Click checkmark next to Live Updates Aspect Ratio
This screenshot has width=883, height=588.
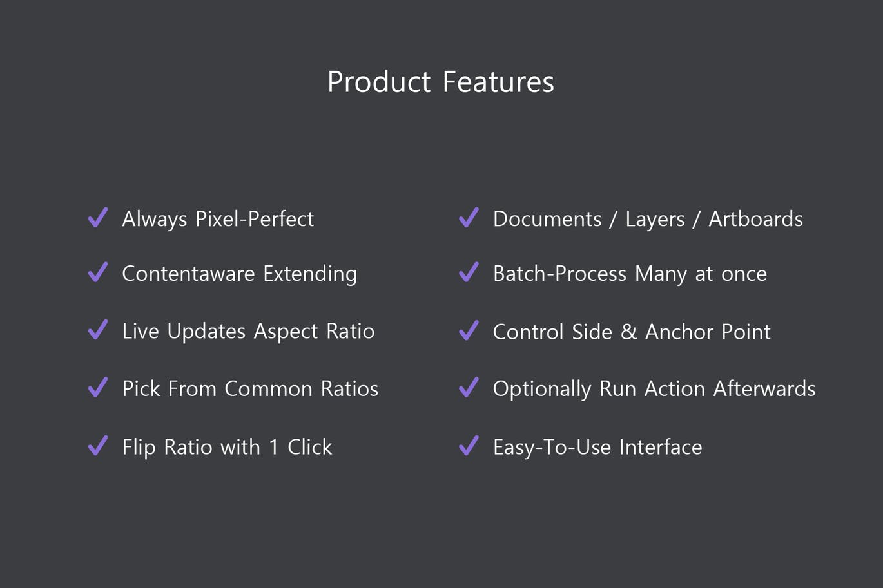pos(98,330)
